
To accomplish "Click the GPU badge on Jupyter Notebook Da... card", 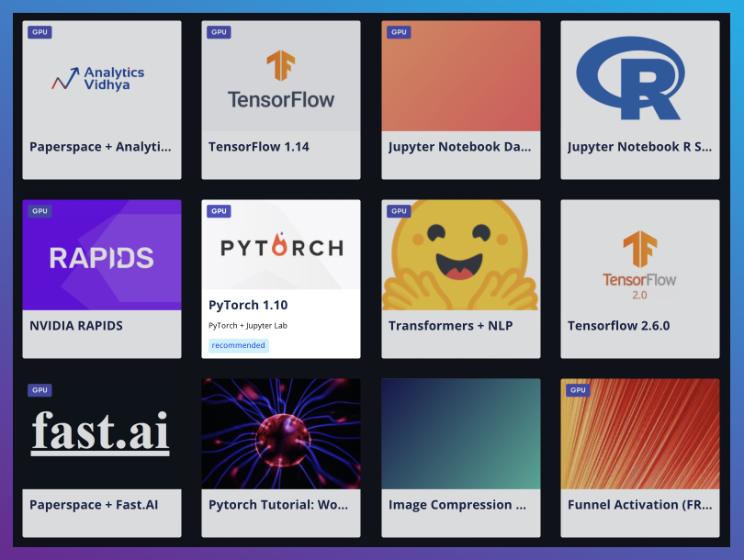I will pyautogui.click(x=399, y=32).
